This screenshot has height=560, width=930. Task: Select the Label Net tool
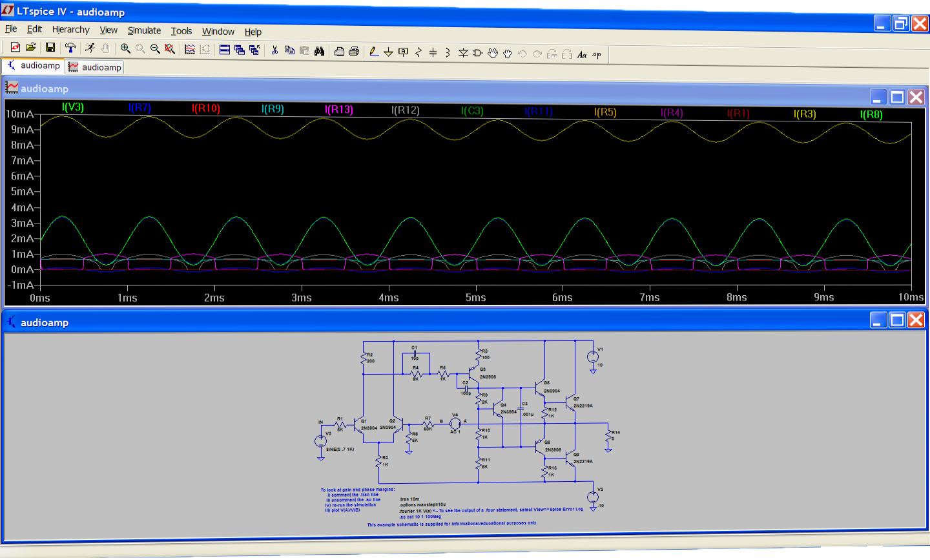click(x=404, y=52)
